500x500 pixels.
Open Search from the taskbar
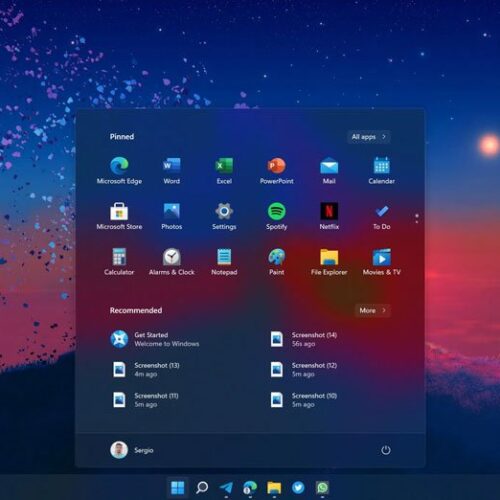[202, 488]
